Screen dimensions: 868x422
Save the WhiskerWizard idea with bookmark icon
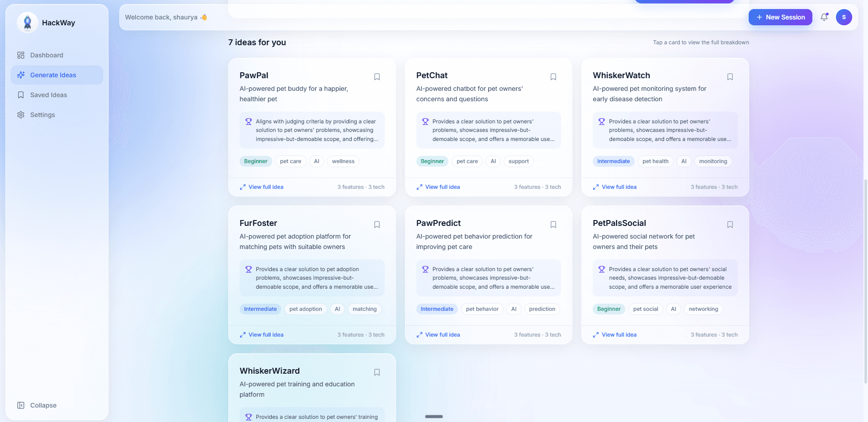point(377,372)
